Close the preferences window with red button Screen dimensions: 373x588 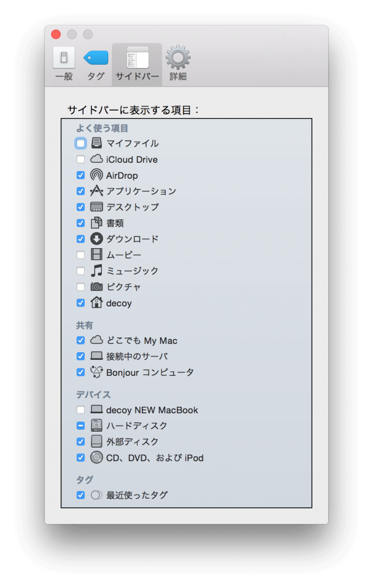click(x=56, y=35)
